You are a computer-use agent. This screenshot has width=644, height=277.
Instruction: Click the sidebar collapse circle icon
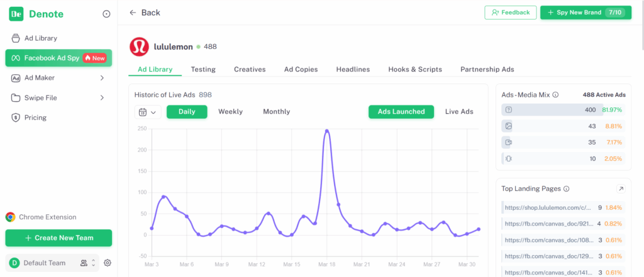(106, 14)
